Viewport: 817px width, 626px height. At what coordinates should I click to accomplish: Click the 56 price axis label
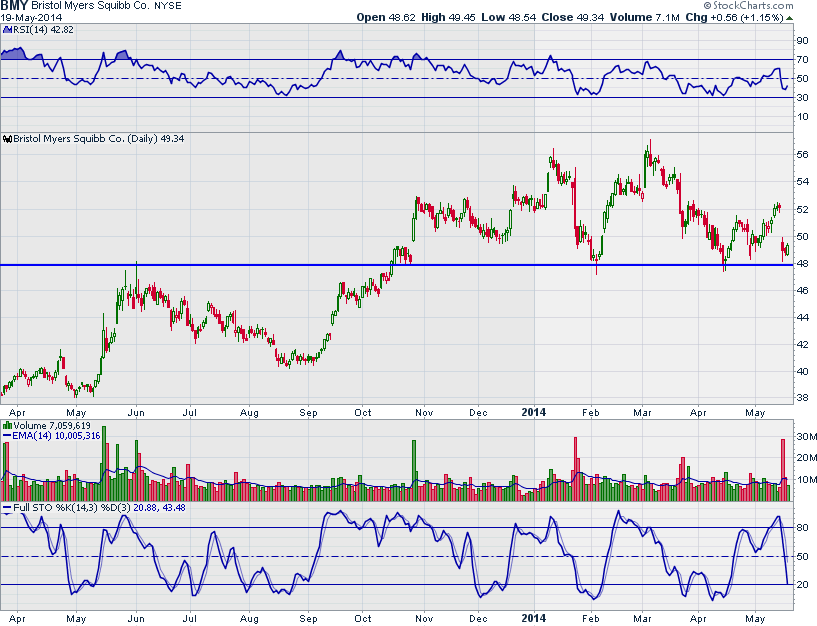coord(802,154)
